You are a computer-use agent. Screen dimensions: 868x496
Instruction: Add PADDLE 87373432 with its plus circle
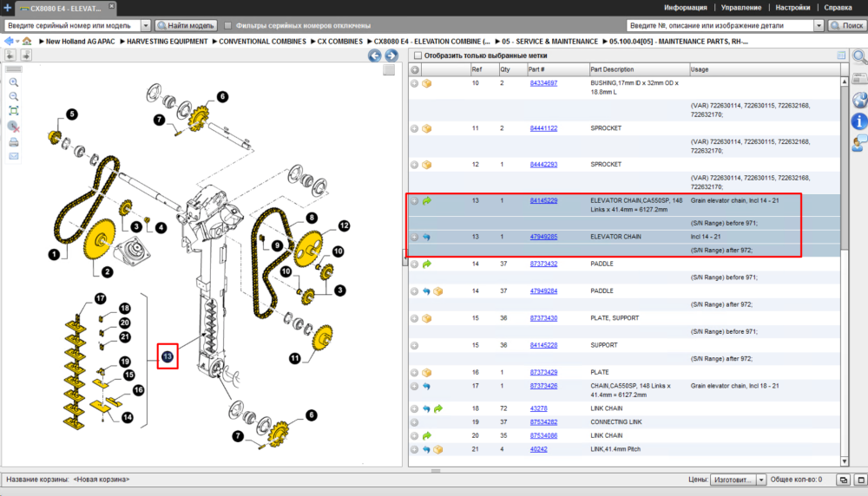point(415,264)
